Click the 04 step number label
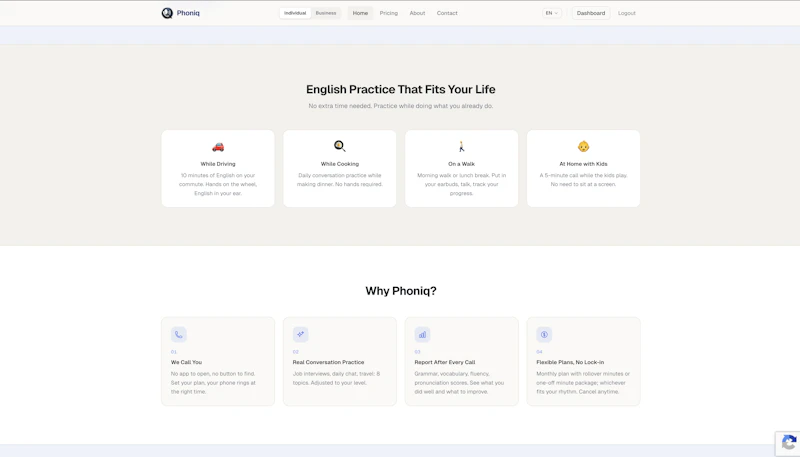The height and width of the screenshot is (457, 800). (x=539, y=352)
